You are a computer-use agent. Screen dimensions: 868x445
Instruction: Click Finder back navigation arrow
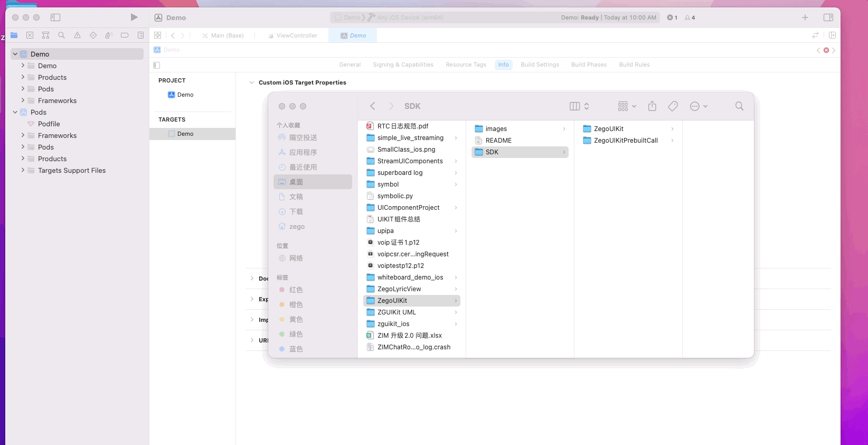pyautogui.click(x=373, y=106)
